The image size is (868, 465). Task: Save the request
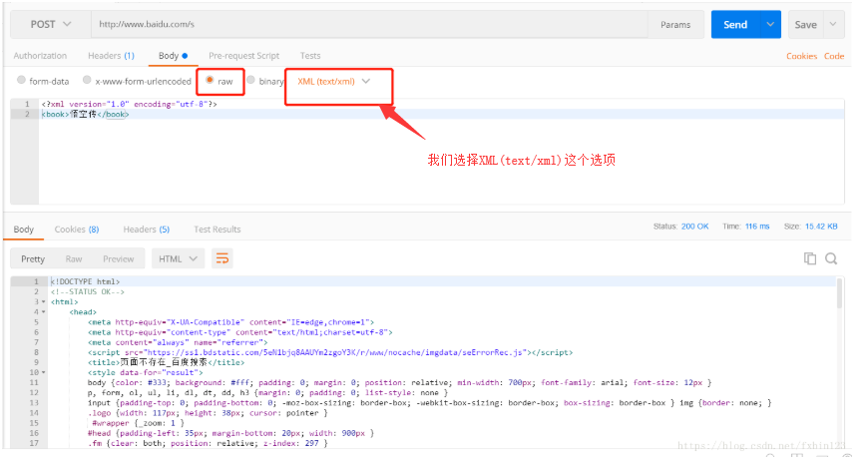(x=805, y=24)
